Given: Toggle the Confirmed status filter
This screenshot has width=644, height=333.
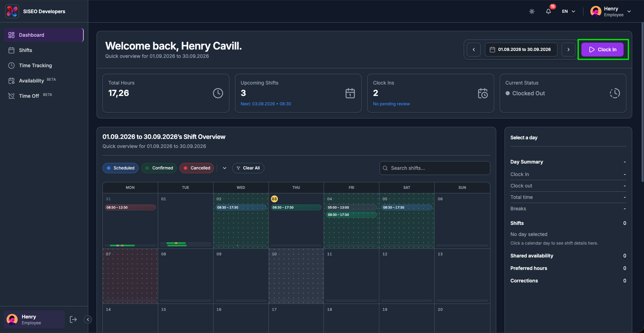Looking at the screenshot, I should [x=159, y=168].
